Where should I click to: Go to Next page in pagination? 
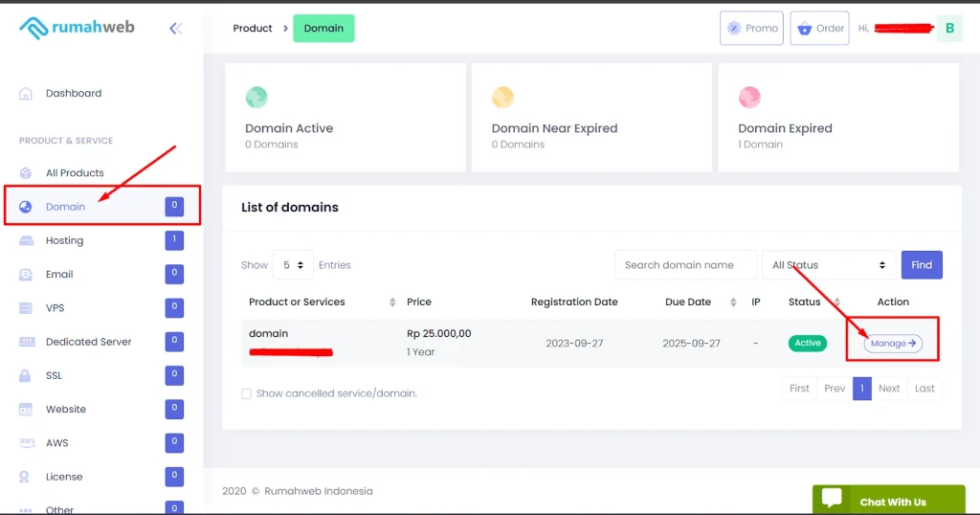click(889, 388)
